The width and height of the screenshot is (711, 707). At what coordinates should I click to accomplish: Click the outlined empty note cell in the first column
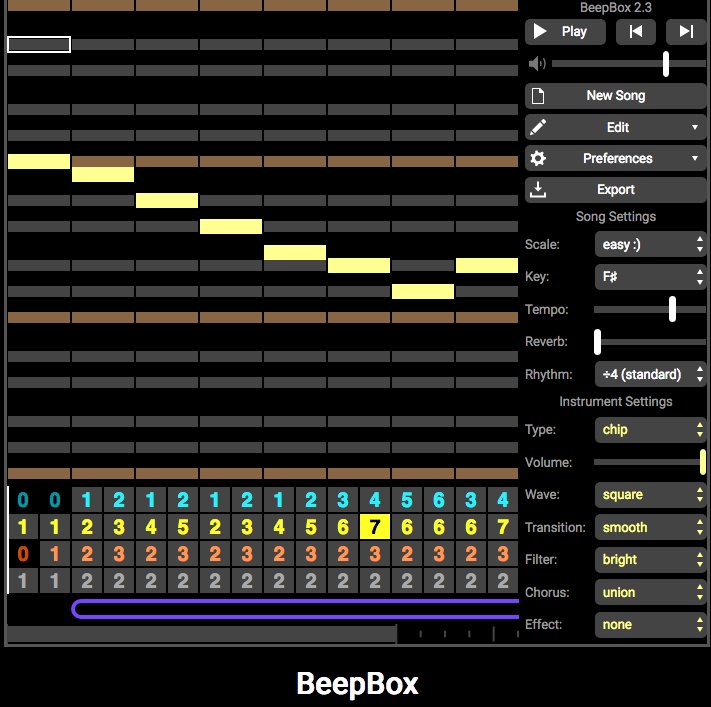39,44
